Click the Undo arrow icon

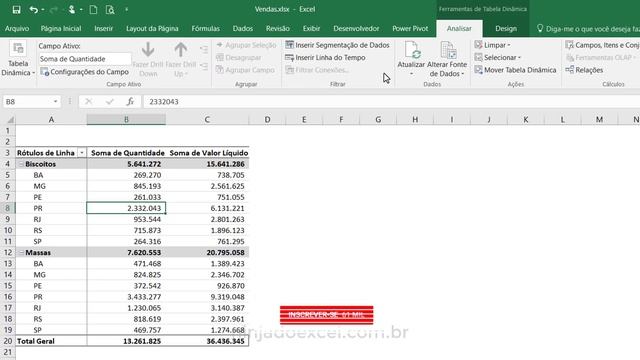point(33,9)
